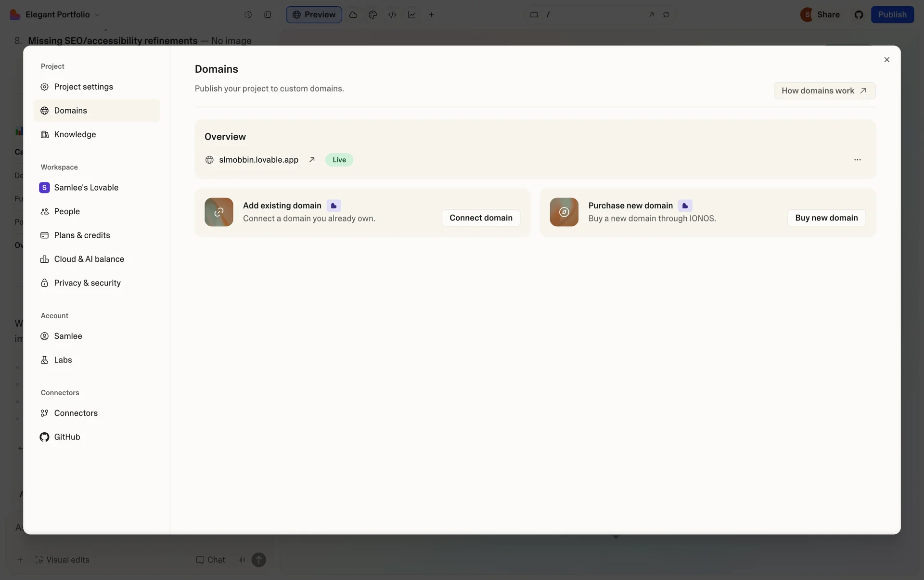Screen dimensions: 924x580
Task: Click the history clock icon in top toolbar
Action: pyautogui.click(x=248, y=14)
